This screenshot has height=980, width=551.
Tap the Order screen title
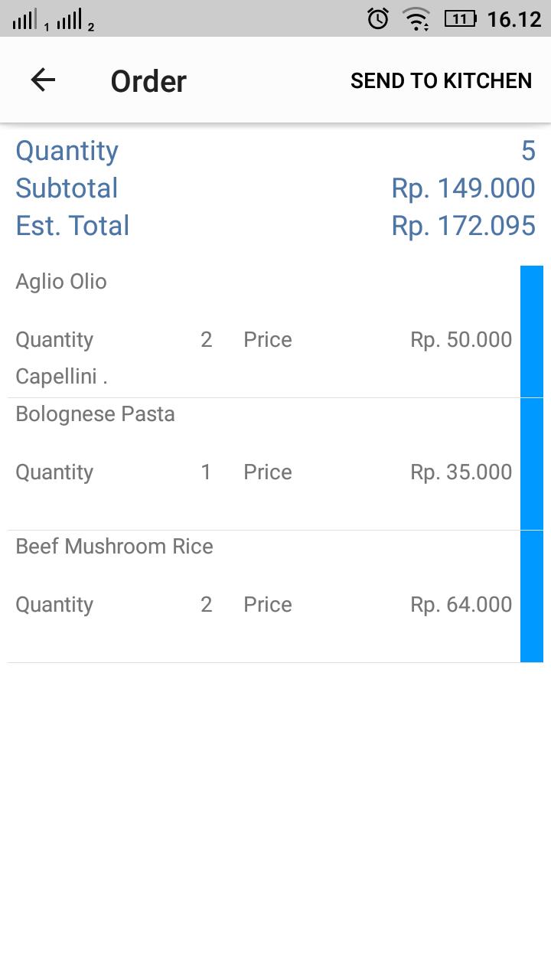(x=148, y=81)
